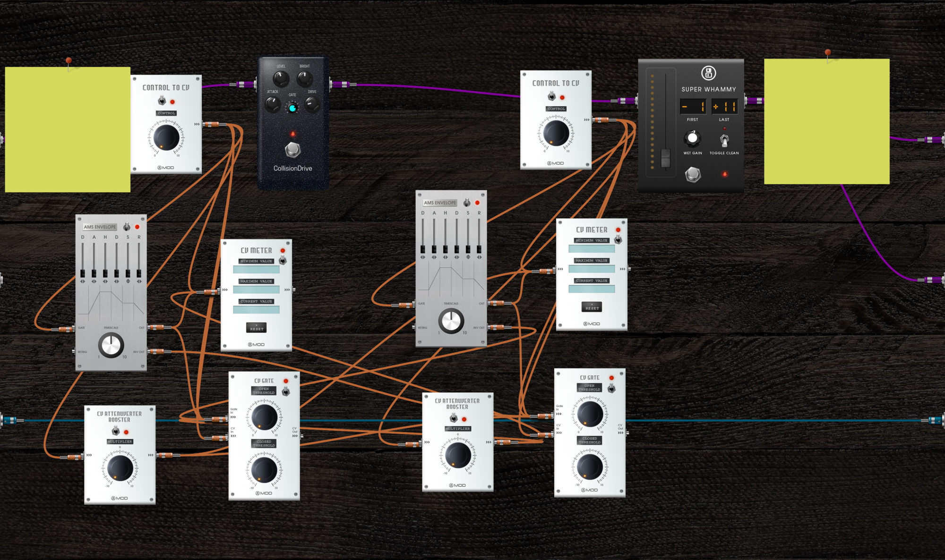
Task: Click the Super Whammy vertical pedal fader
Action: click(x=666, y=158)
